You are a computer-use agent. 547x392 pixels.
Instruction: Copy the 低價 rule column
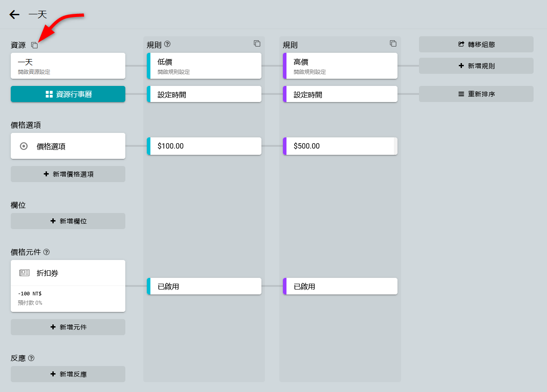tap(257, 43)
